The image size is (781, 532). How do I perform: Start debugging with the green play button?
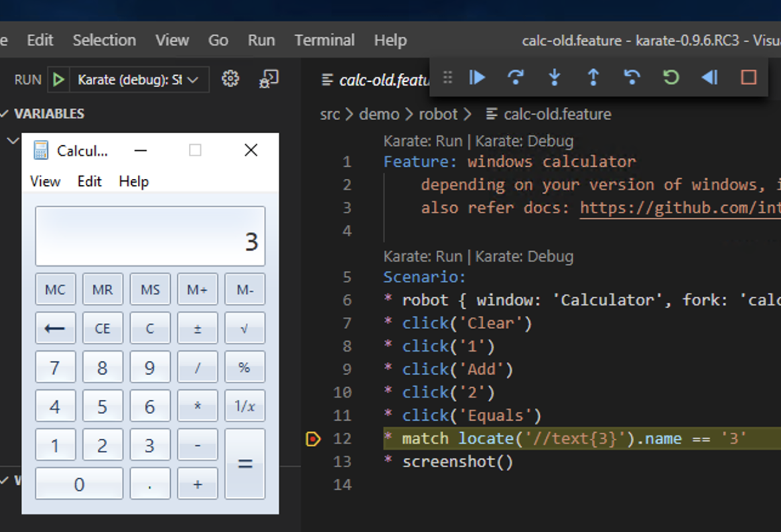[58, 79]
